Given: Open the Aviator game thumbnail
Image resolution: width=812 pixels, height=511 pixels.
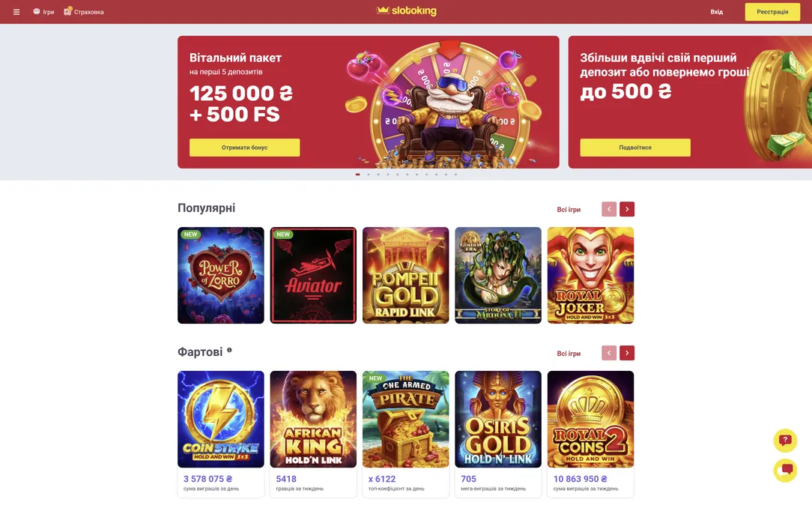Looking at the screenshot, I should pyautogui.click(x=313, y=275).
